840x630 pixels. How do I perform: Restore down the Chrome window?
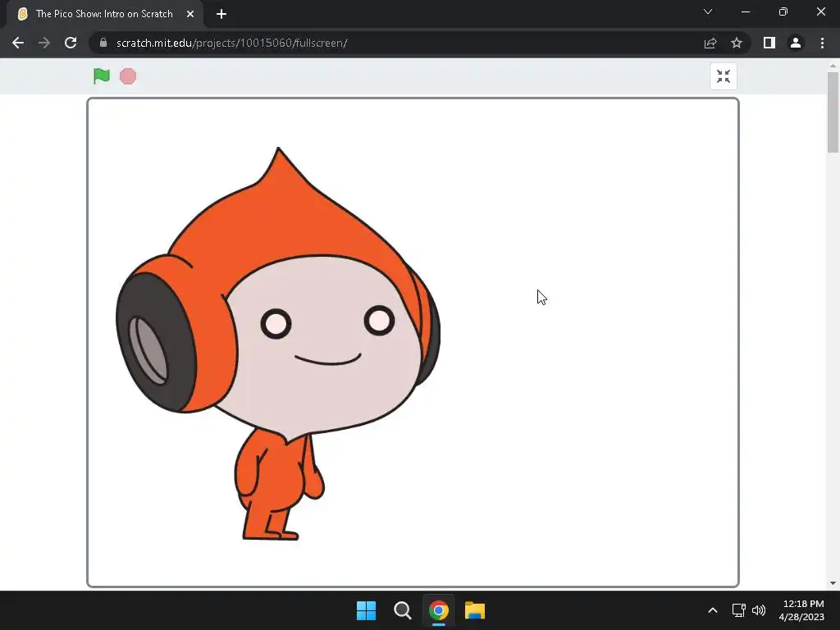coord(783,11)
